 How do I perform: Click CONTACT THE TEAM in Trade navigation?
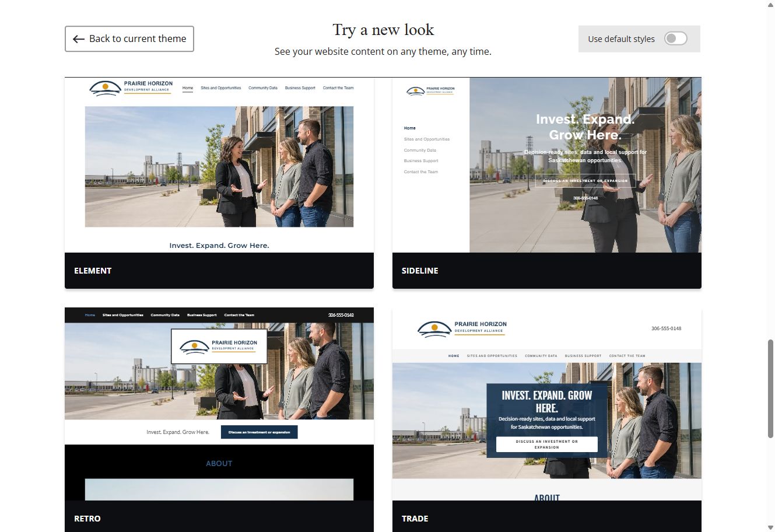point(627,356)
